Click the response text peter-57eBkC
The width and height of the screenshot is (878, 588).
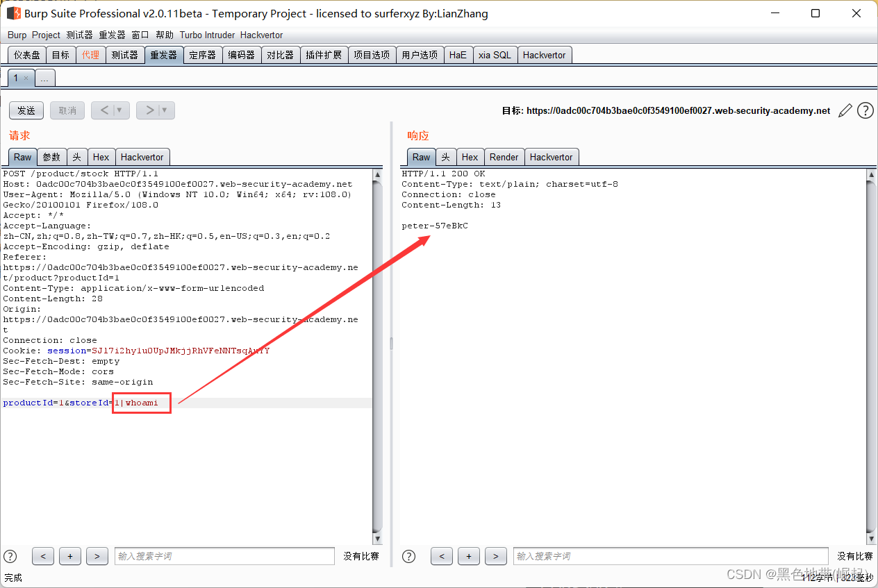pos(435,226)
